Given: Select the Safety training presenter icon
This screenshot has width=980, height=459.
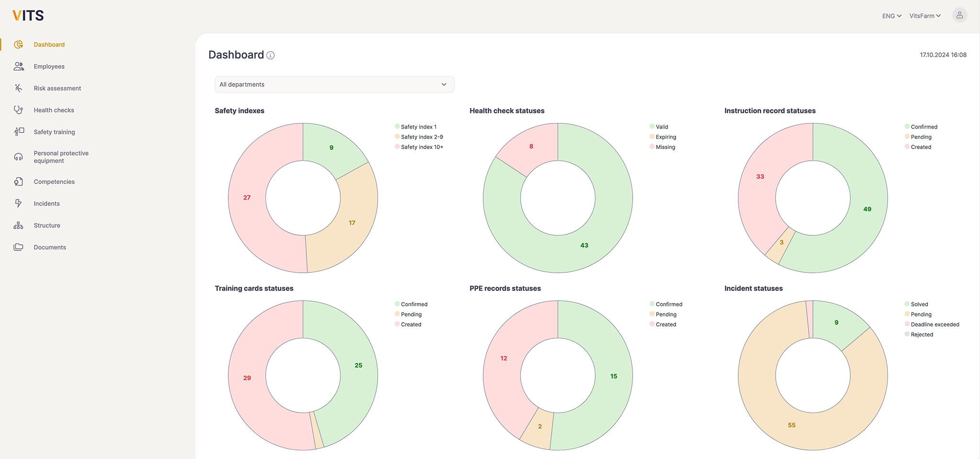Looking at the screenshot, I should coord(19,132).
